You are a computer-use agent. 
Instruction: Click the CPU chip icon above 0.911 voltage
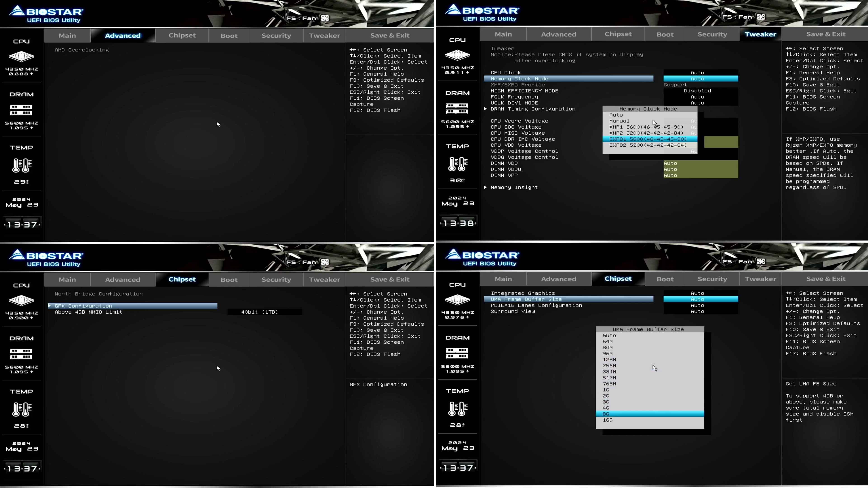457,55
